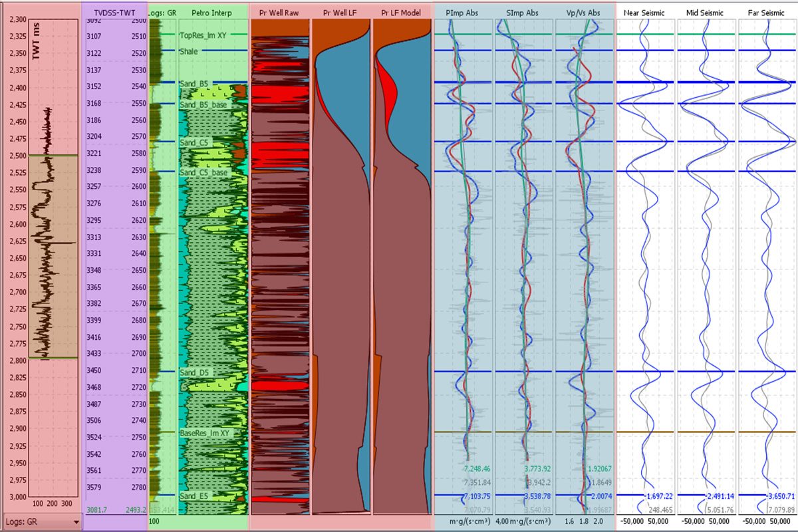Click the Pr Well Raw column header

coord(279,13)
